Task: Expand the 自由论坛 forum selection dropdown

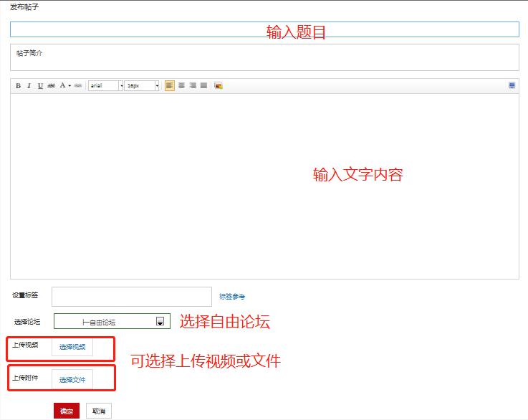Action: 160,322
